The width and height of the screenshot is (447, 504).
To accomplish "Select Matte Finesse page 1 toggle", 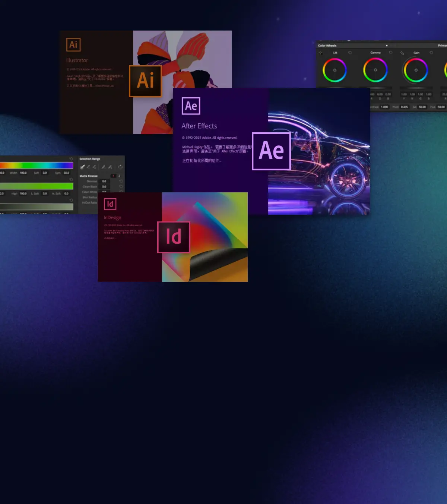I will click(x=114, y=176).
